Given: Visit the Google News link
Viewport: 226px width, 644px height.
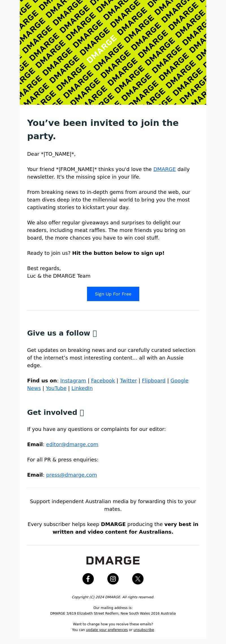Looking at the screenshot, I should 179,381.
